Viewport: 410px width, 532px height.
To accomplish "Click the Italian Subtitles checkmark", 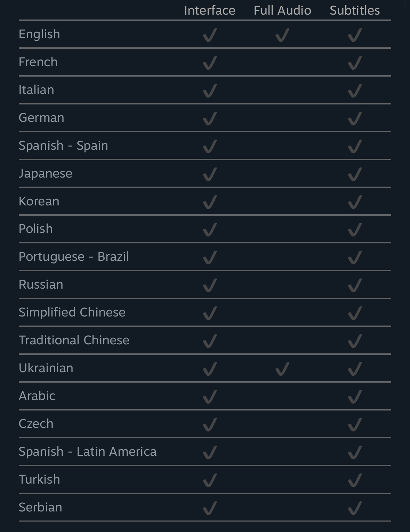I will [355, 91].
